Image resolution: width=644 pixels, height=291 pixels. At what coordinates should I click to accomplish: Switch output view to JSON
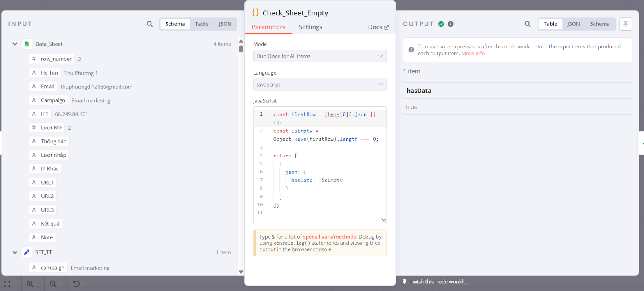(x=574, y=24)
